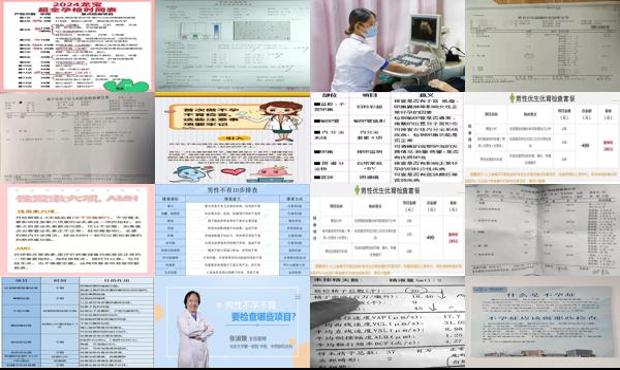Open the nurse operating ultrasound photo
Viewport: 620px width, 370px height.
point(388,46)
